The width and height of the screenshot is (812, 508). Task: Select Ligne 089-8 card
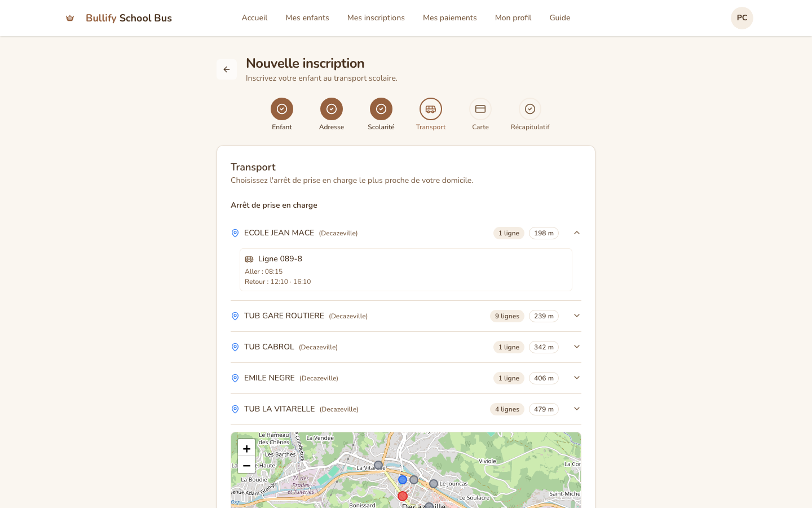(405, 270)
